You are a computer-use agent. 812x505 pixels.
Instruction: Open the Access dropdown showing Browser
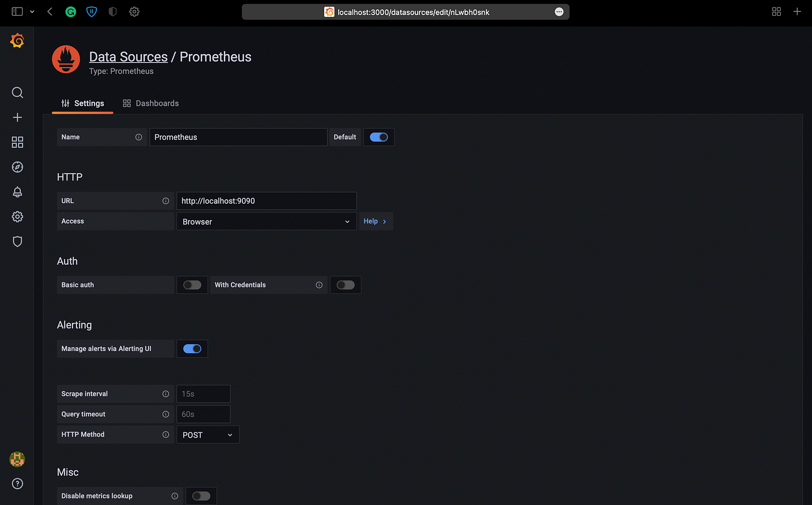click(266, 221)
